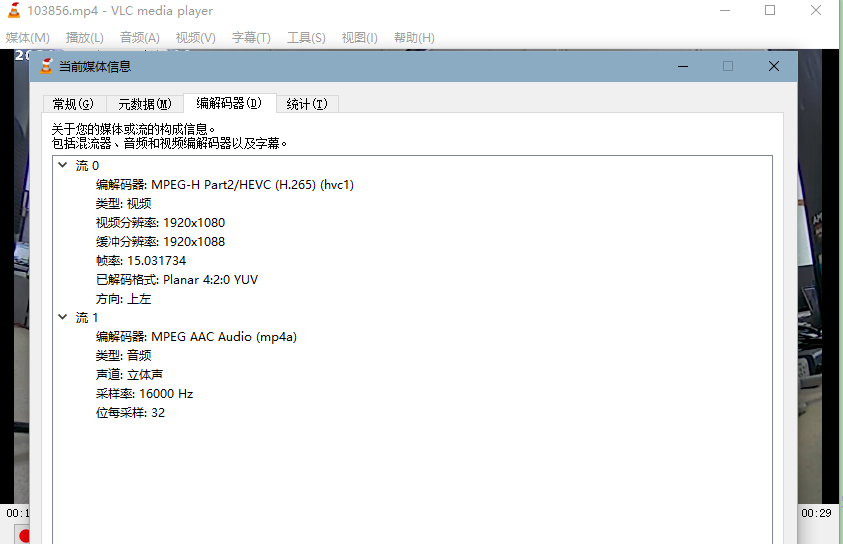Open the 字幕(T) menu
Viewport: 843px width, 544px height.
tap(251, 38)
